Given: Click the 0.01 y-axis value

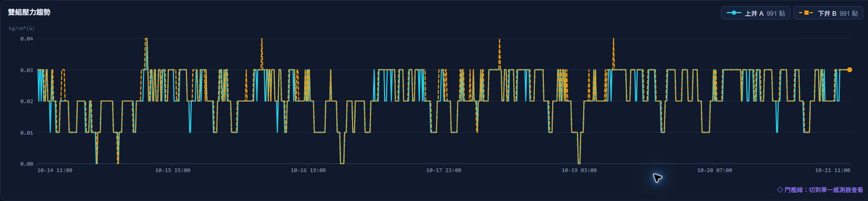Looking at the screenshot, I should click(x=27, y=133).
